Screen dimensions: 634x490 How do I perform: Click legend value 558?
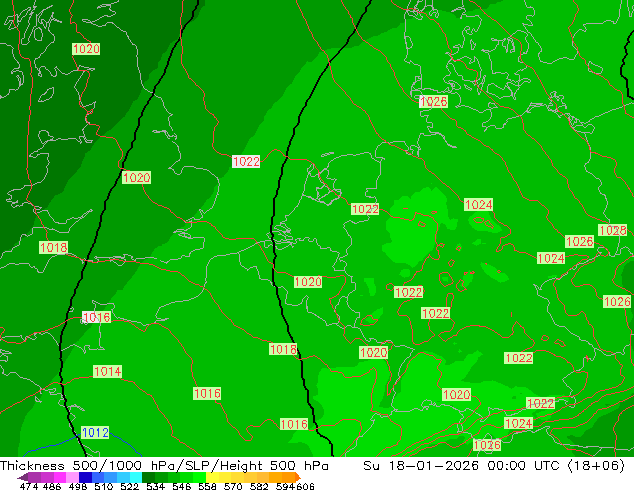tap(207, 486)
